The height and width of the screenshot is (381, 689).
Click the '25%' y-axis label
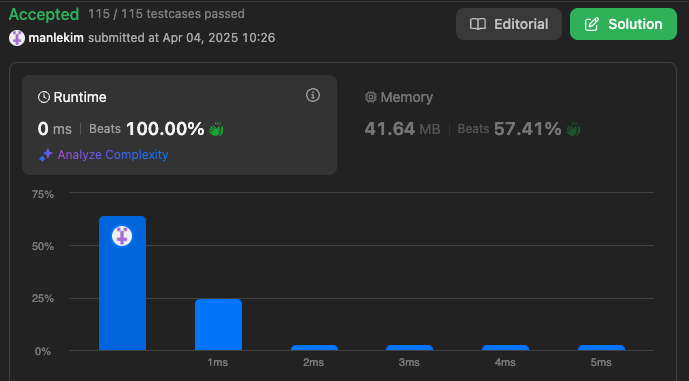(43, 299)
